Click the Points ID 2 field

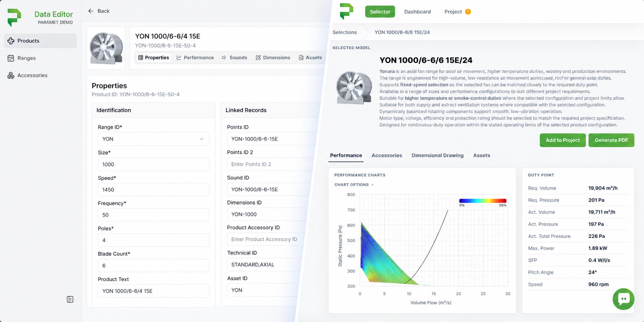click(x=270, y=164)
